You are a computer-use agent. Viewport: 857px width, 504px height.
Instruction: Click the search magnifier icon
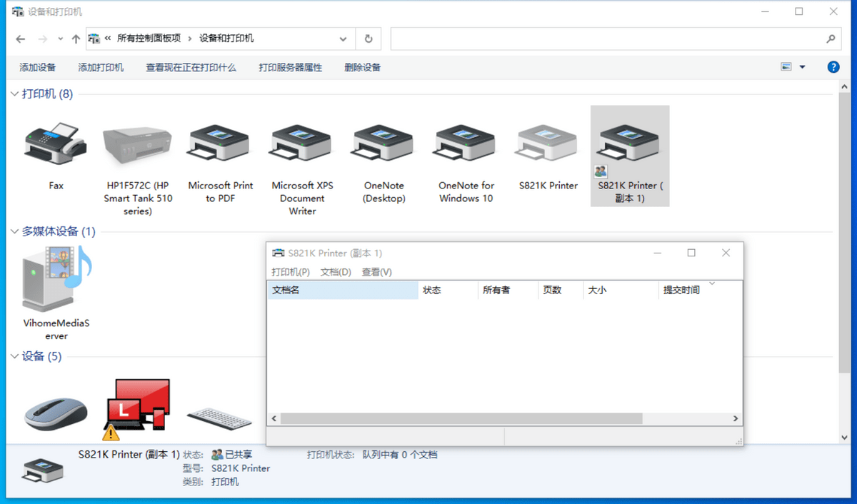point(831,39)
